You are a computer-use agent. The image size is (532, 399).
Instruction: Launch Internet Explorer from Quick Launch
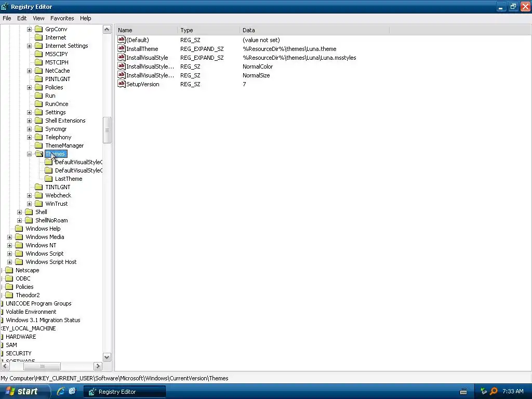[61, 391]
